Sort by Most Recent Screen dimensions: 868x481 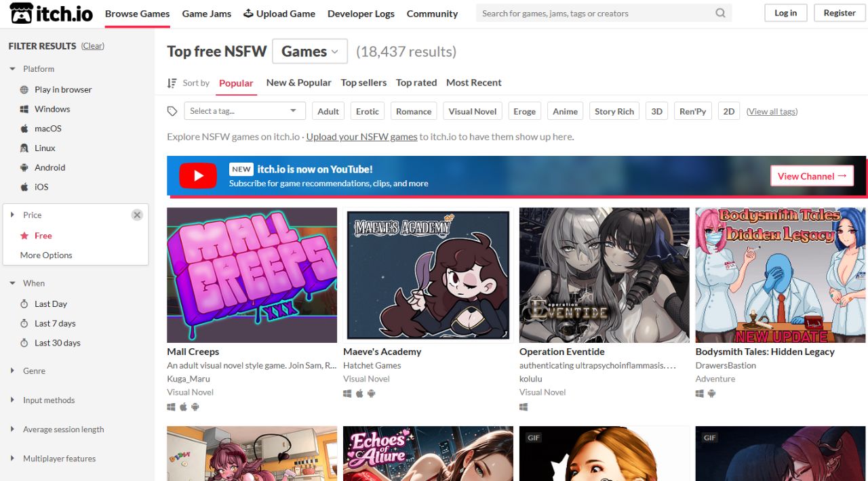[x=474, y=83]
